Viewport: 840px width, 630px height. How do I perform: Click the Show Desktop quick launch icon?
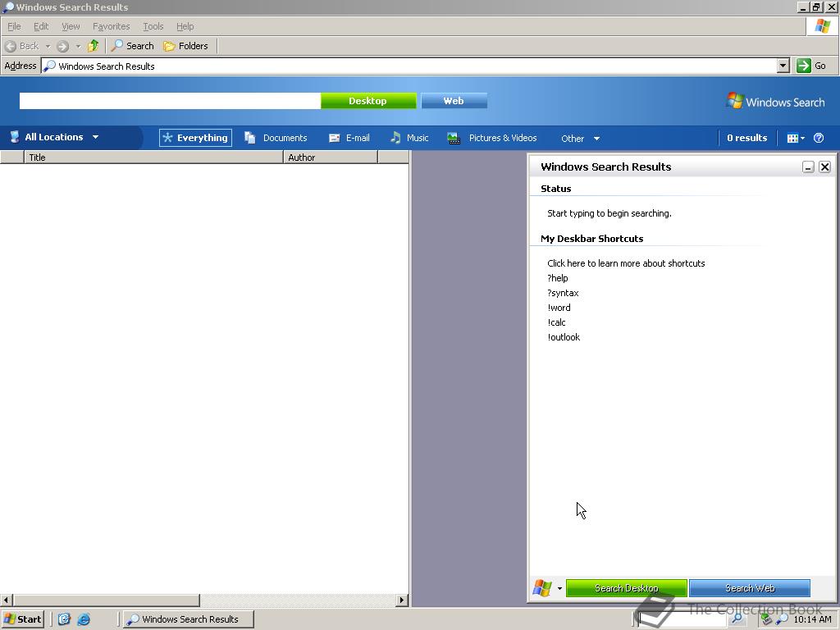[x=64, y=619]
